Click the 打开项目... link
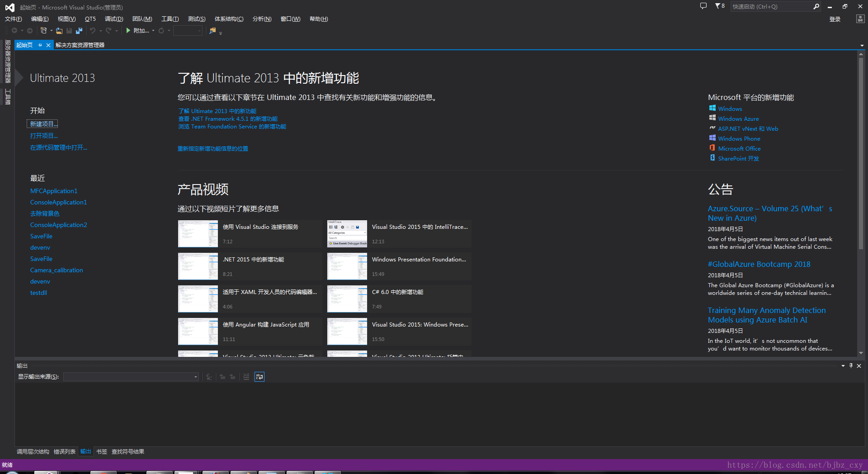 (44, 136)
